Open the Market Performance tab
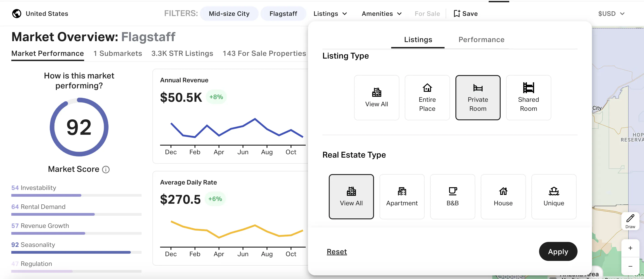 (x=47, y=54)
